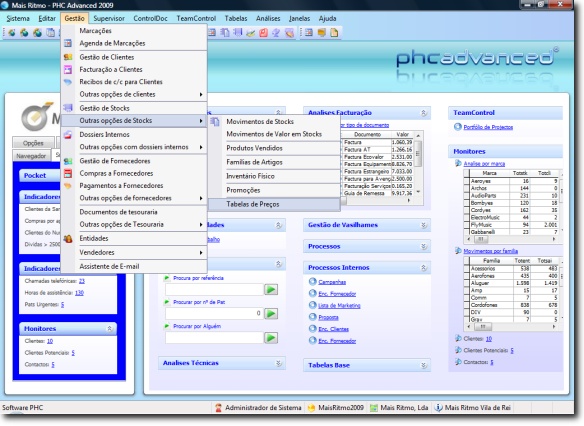Open Outras opções com dossiers internos submenu
The width and height of the screenshot is (584, 426).
pos(134,147)
